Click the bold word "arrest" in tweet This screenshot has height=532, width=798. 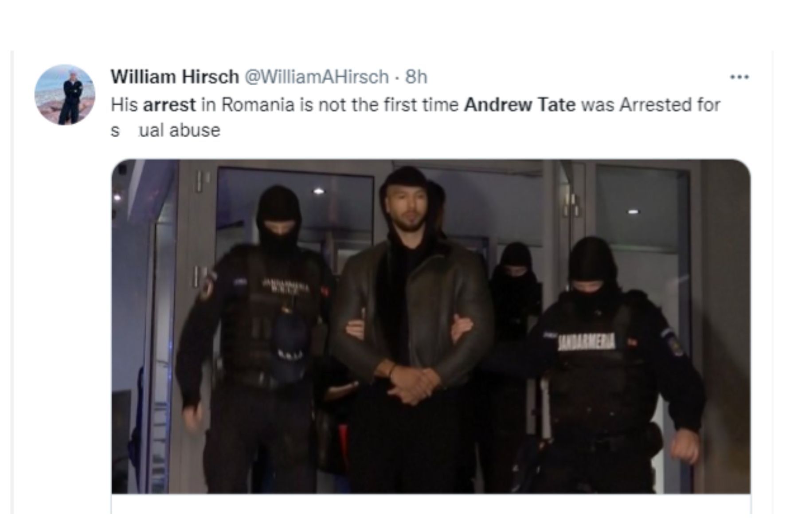[169, 105]
